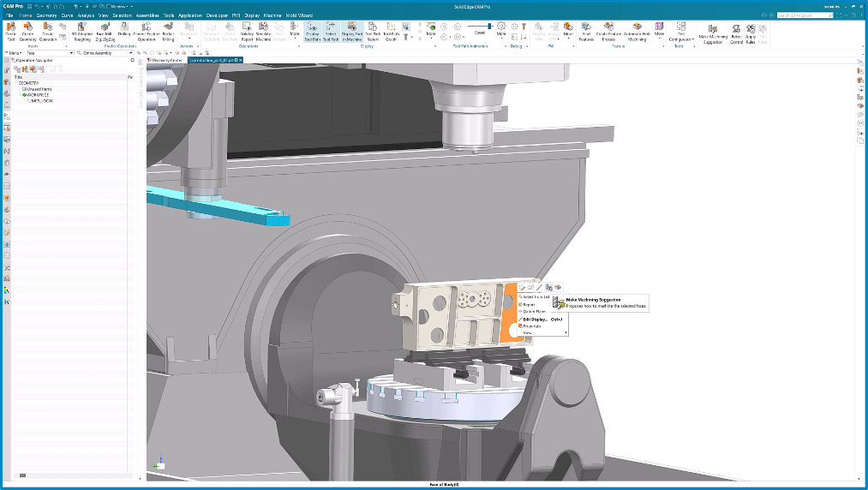Click the Drilling operation icon
Viewport: 868px width, 490px height.
pyautogui.click(x=124, y=30)
